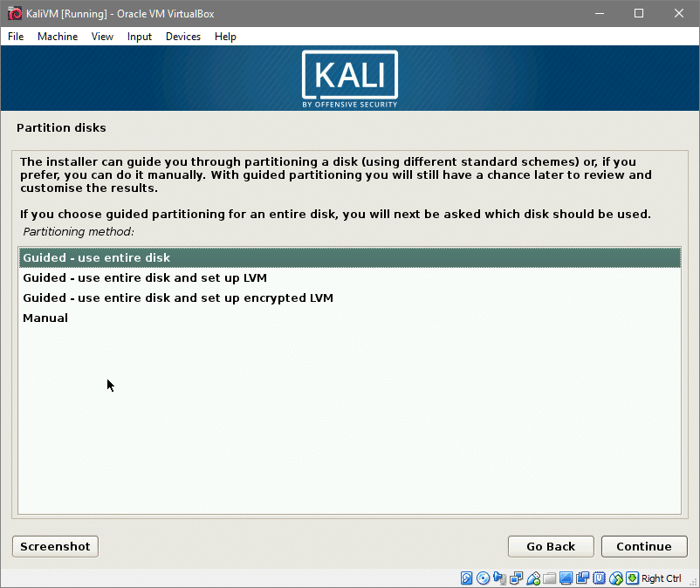Close the KaliVM VirtualBox window

(x=678, y=13)
